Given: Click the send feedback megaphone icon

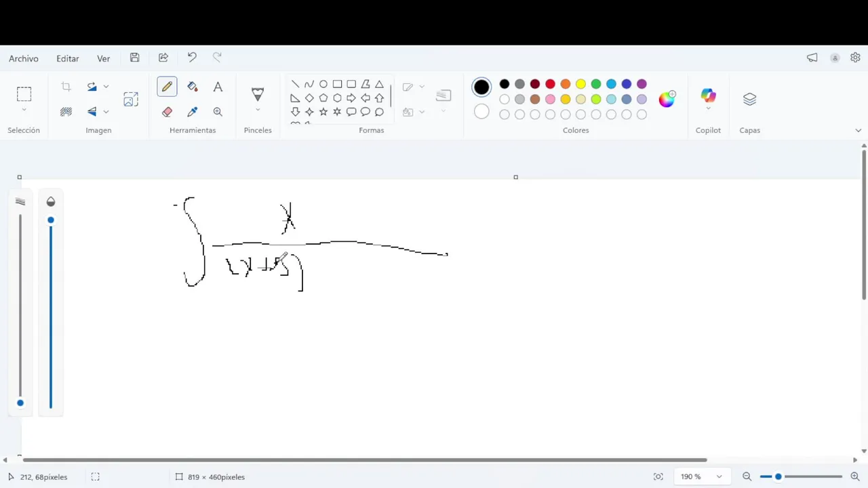Looking at the screenshot, I should click(x=812, y=58).
